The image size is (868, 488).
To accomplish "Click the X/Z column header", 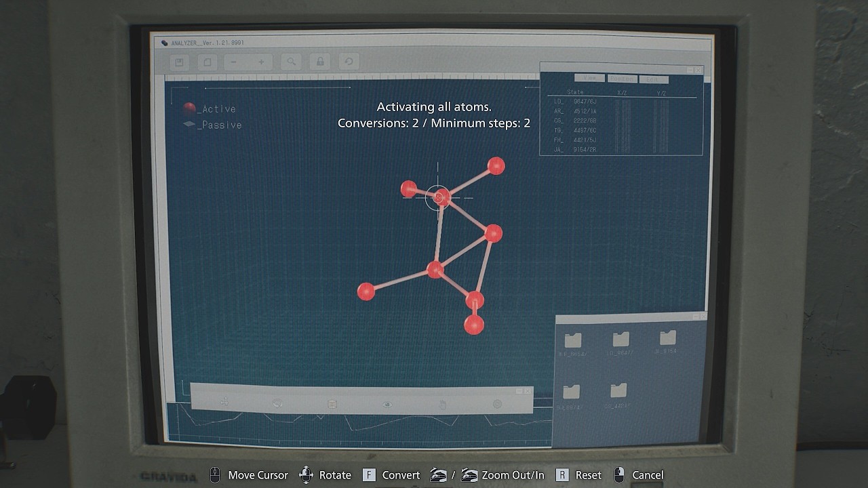I will (622, 92).
